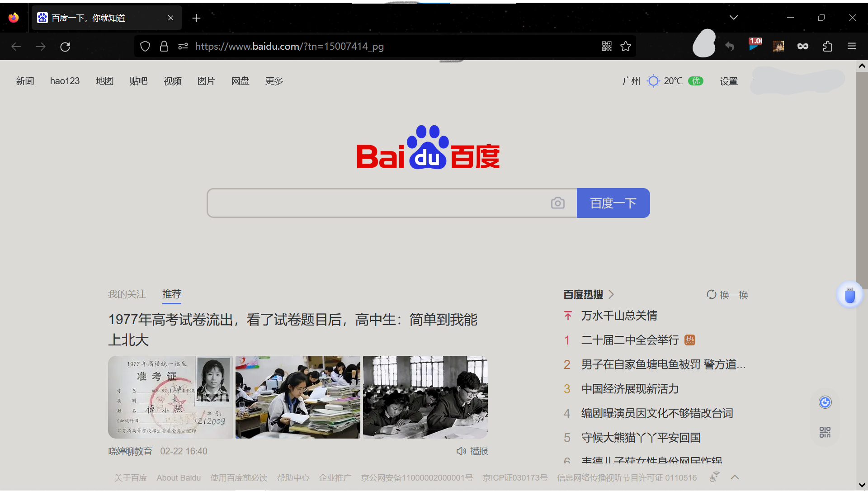Open the avatar picture extension icon

[x=778, y=46]
